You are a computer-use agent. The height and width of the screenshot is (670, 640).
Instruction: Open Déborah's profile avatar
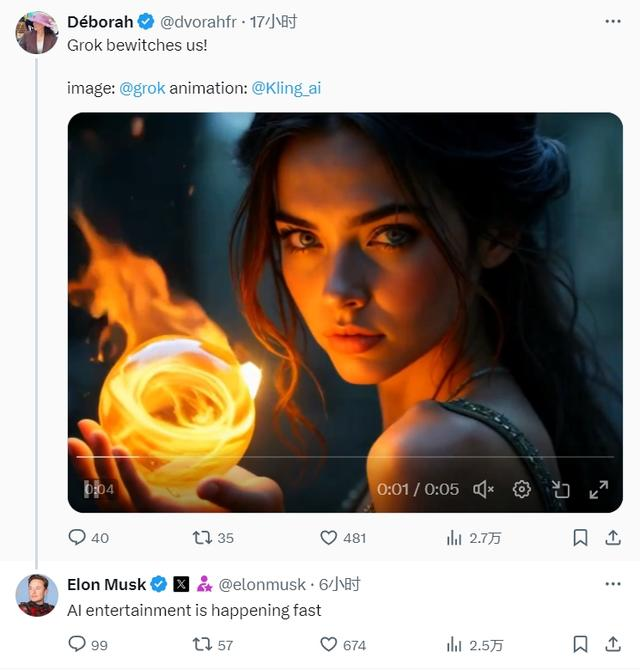(36, 33)
